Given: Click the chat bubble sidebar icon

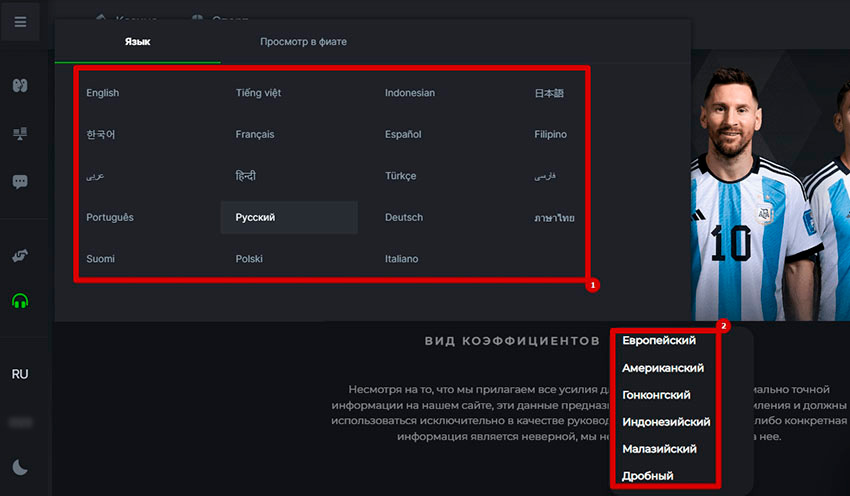Looking at the screenshot, I should pyautogui.click(x=20, y=182).
